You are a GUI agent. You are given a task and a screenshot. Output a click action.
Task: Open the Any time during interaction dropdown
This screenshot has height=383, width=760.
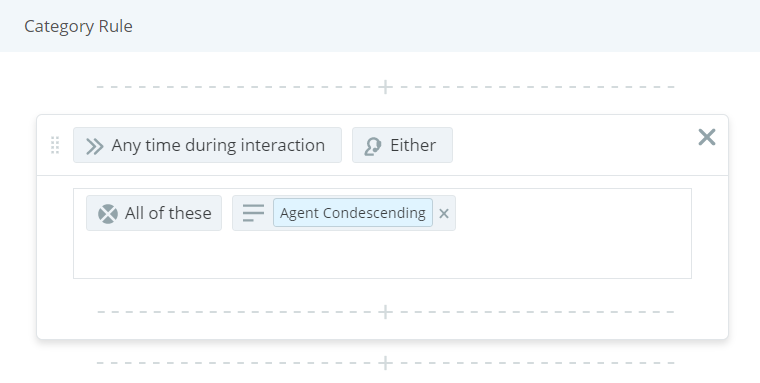[x=207, y=145]
